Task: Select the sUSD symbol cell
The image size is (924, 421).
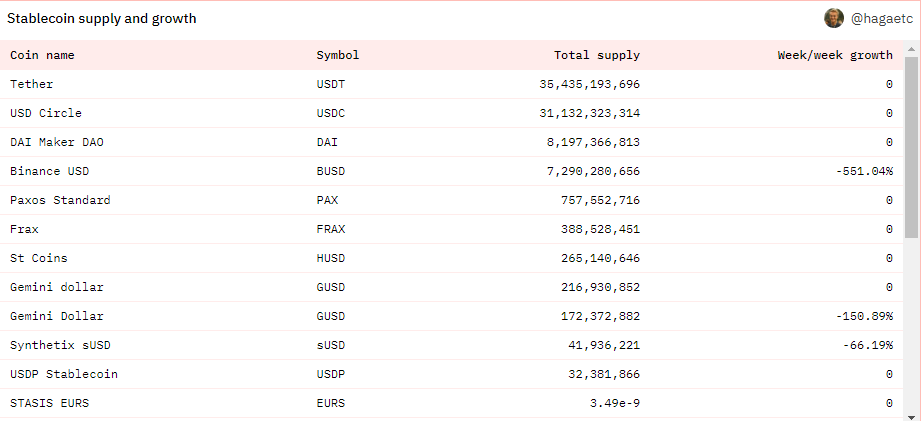Action: click(x=331, y=345)
